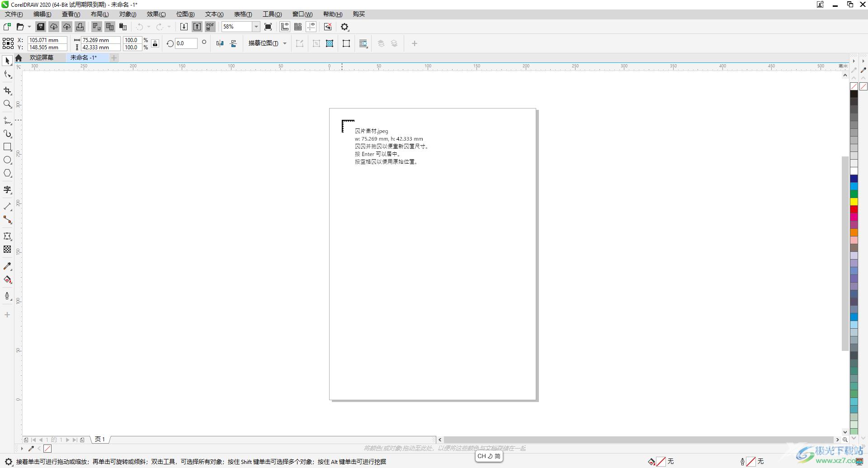This screenshot has height=468, width=868.
Task: Click the status bar settings gear
Action: (8, 462)
